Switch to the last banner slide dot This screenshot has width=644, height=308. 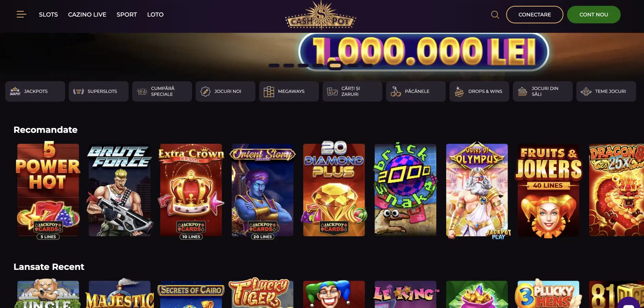pos(367,65)
